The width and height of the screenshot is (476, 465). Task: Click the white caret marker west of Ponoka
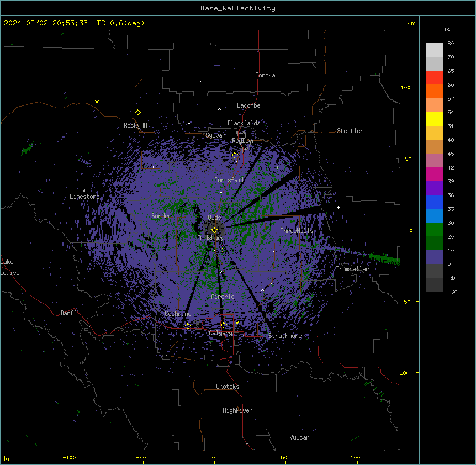pyautogui.click(x=202, y=81)
